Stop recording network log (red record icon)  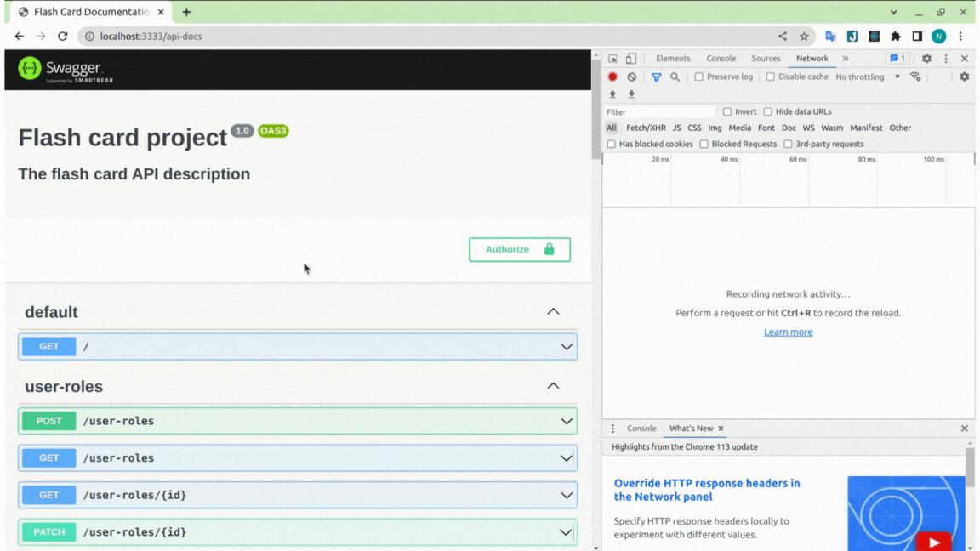click(612, 76)
